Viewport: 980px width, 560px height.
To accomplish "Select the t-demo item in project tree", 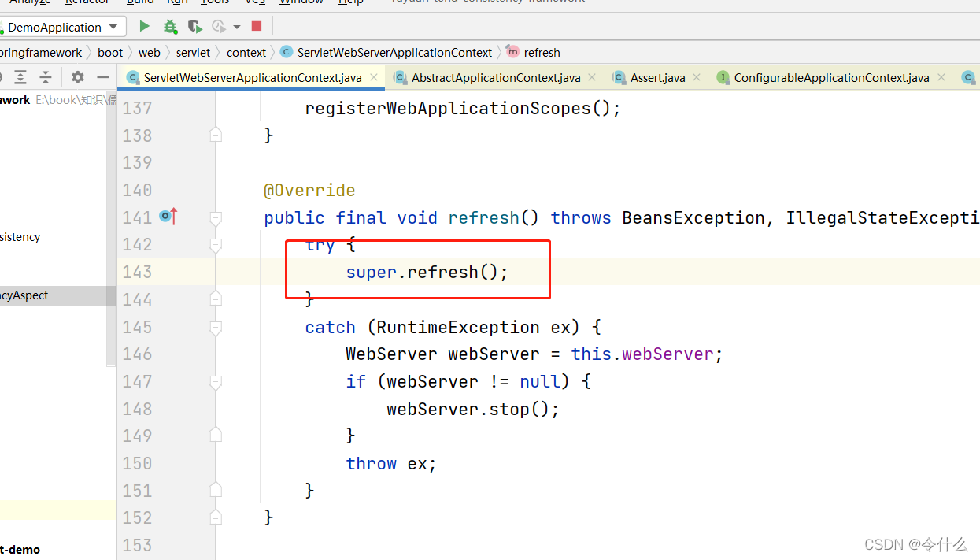I will coord(20,549).
